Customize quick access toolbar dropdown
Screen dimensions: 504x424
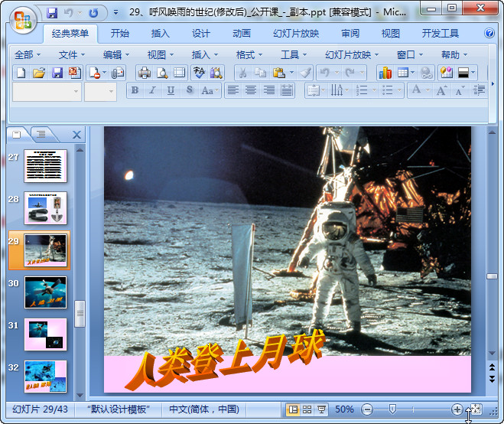pyautogui.click(x=115, y=13)
